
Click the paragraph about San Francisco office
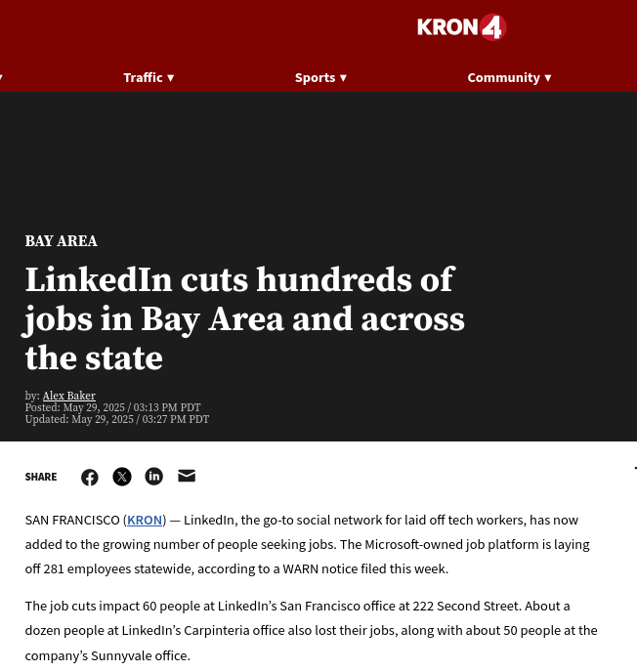coord(312,630)
